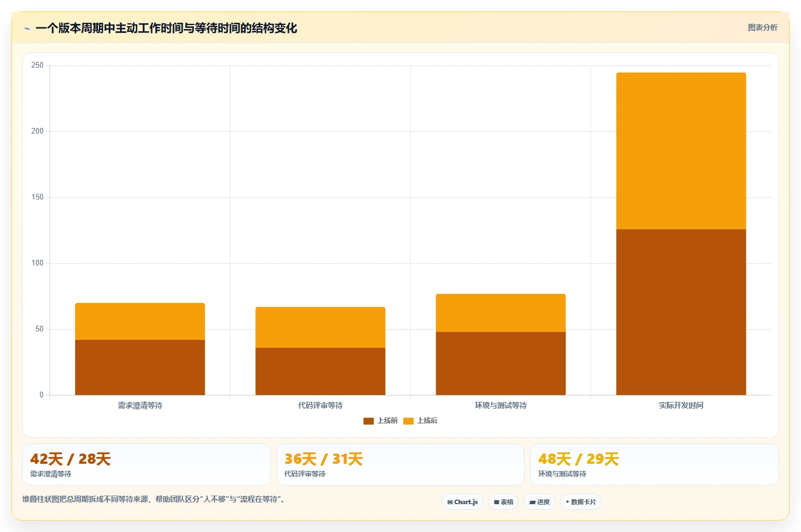Click the 环境与测试等待 x-axis label
This screenshot has height=532, width=801.
(x=501, y=405)
